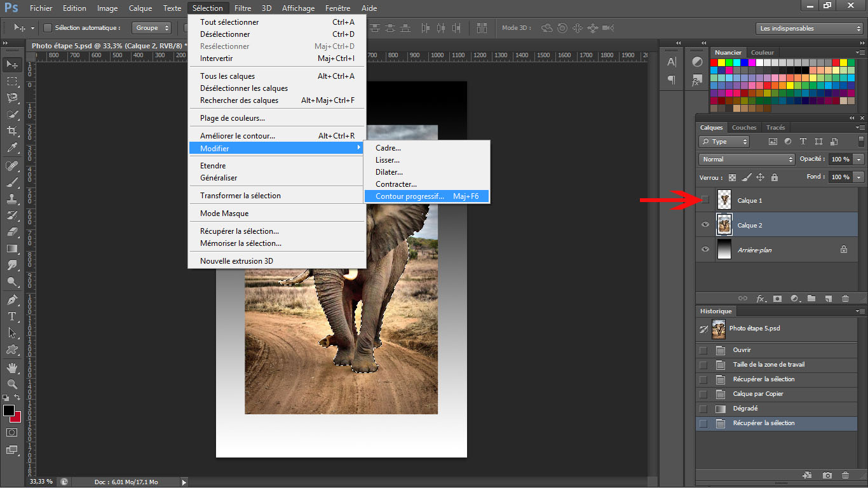Choose Dilater in the Modifier submenu
Screen dimensions: 868x488
pos(427,172)
